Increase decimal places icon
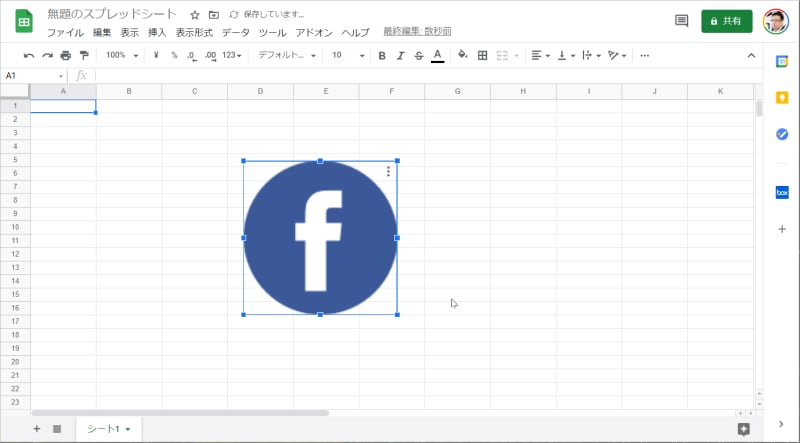The image size is (800, 443). [210, 56]
